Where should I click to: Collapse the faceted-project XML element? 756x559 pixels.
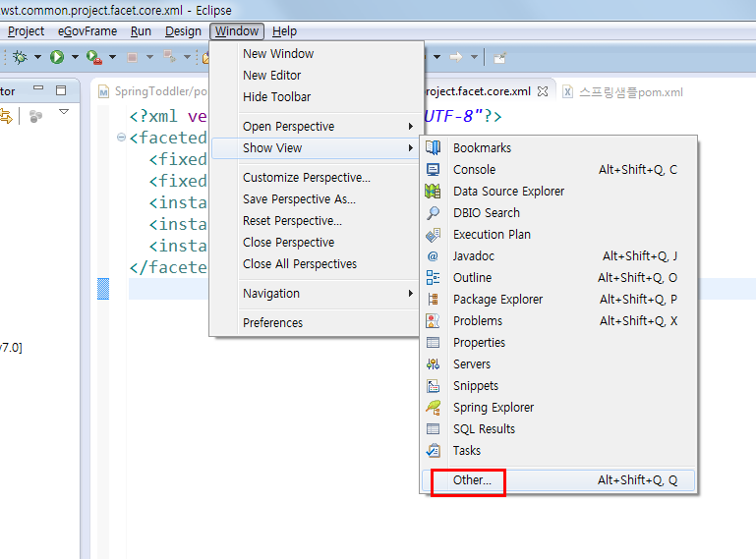pos(122,138)
